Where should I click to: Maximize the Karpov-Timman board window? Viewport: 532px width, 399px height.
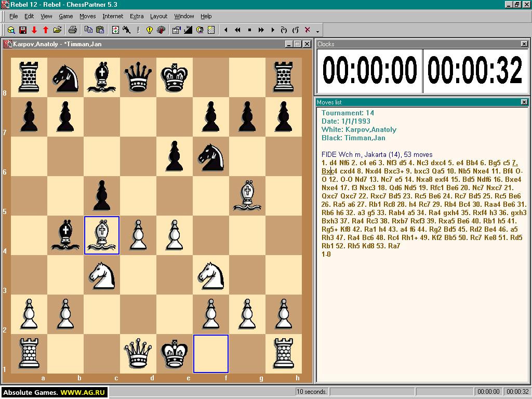(x=298, y=44)
